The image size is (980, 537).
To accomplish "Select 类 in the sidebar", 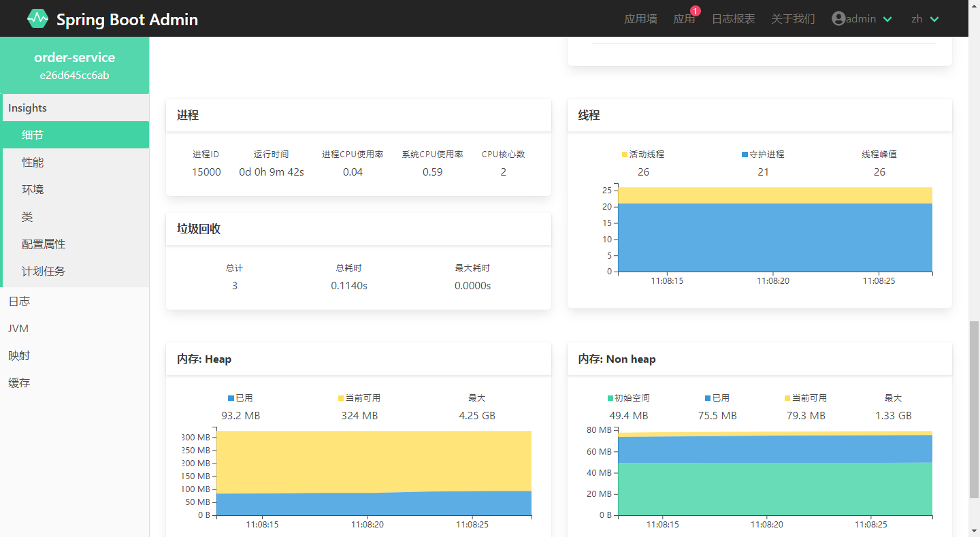I will (x=76, y=216).
